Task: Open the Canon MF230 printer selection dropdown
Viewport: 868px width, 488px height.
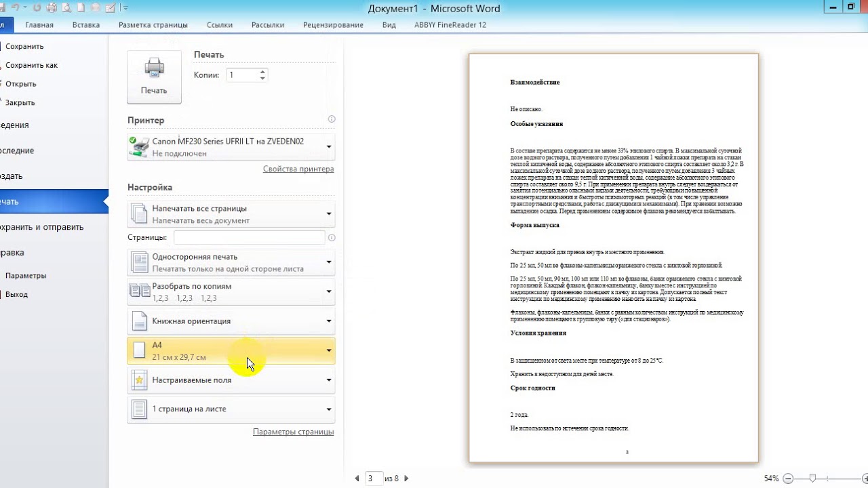Action: 231,147
